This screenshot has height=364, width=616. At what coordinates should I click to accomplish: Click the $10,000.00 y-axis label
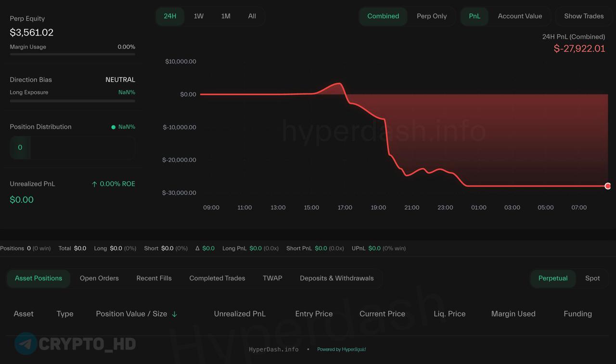pos(180,62)
